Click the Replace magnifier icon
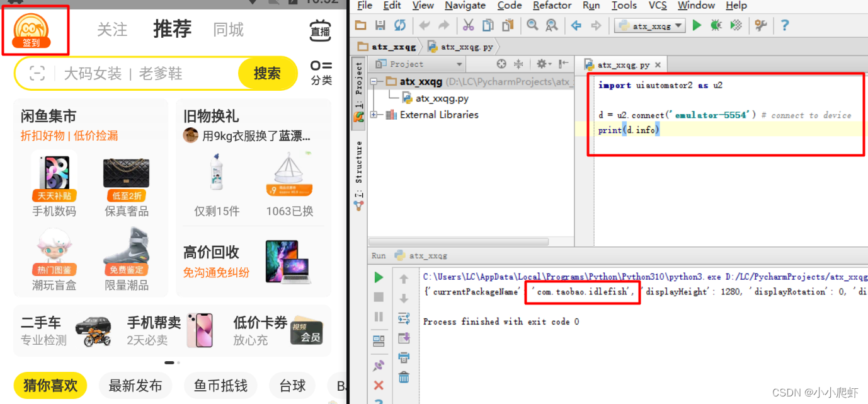This screenshot has width=868, height=404. 552,25
